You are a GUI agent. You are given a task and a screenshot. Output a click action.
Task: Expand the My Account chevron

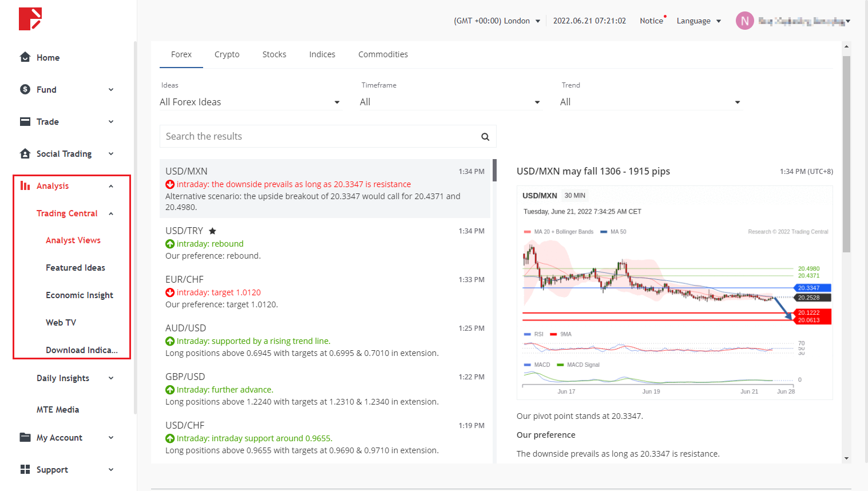(111, 437)
